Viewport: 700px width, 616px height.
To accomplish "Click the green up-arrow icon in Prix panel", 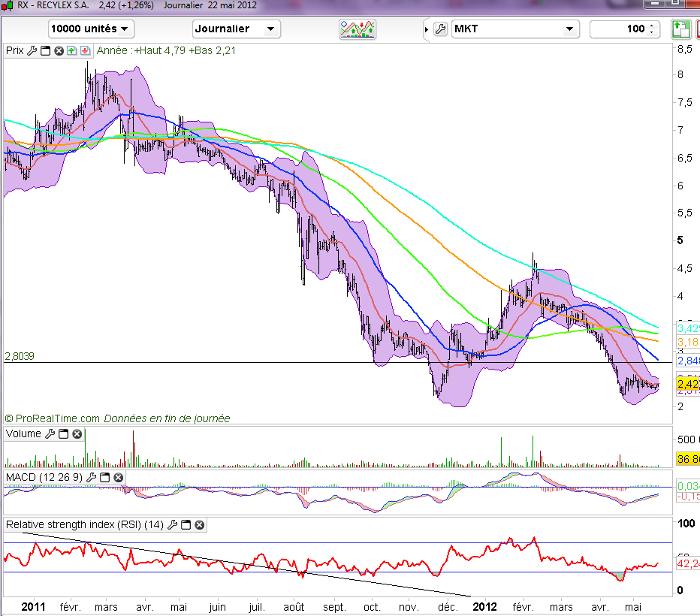I will coord(71,51).
